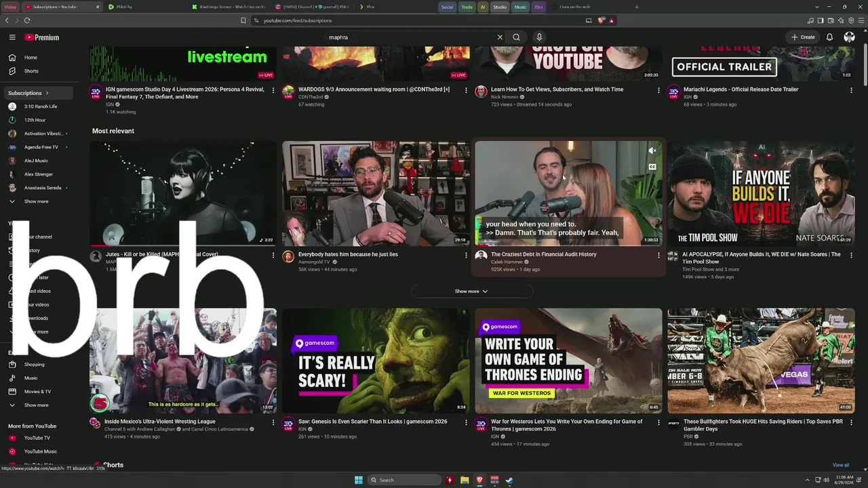Click the Windows taskbar Search box
Viewport: 868px width, 488px height.
(x=406, y=480)
